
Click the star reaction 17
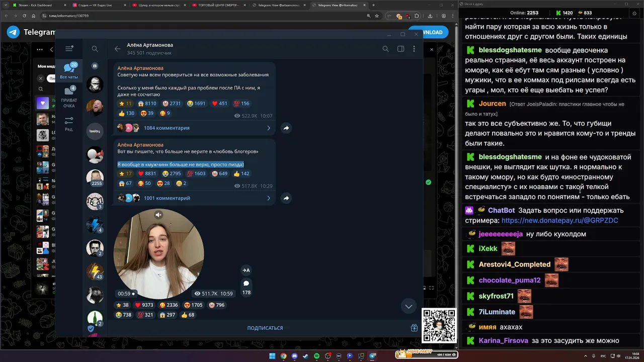125,173
